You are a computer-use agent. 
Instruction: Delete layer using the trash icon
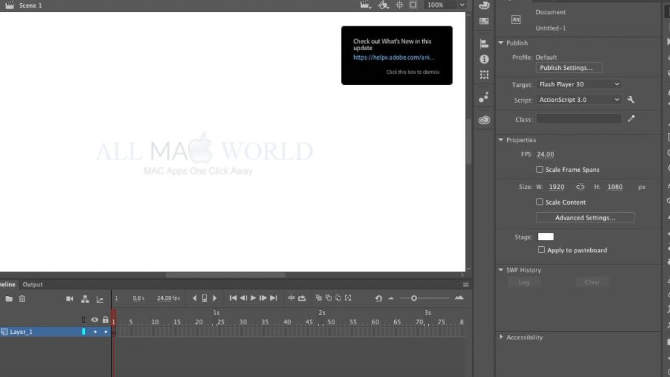[x=22, y=299]
